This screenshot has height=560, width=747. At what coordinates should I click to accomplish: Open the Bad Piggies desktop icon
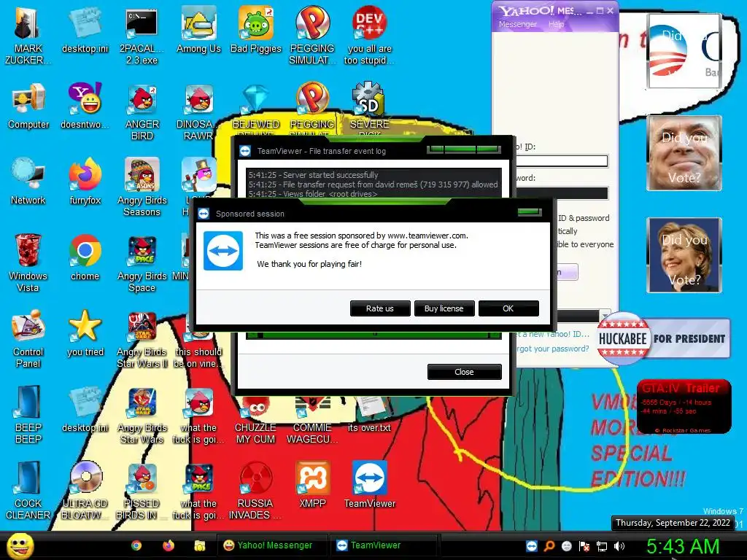pos(256,29)
